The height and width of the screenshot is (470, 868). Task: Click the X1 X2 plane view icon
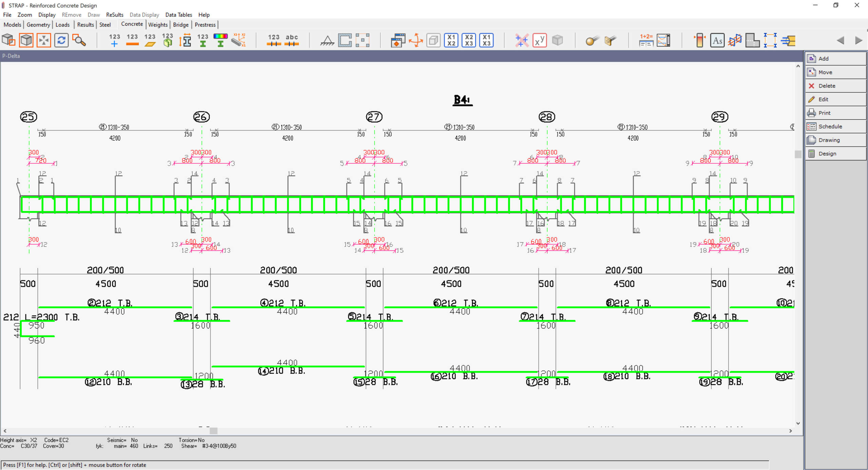(x=451, y=40)
